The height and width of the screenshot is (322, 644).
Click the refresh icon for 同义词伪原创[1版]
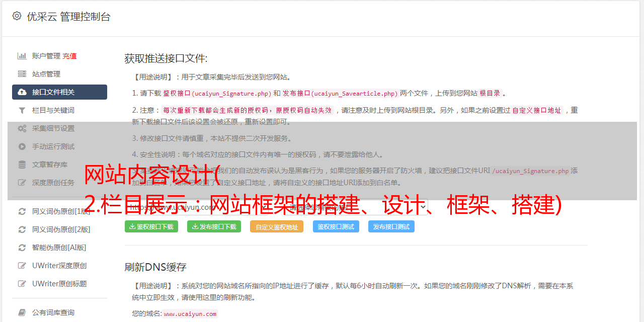tap(22, 211)
